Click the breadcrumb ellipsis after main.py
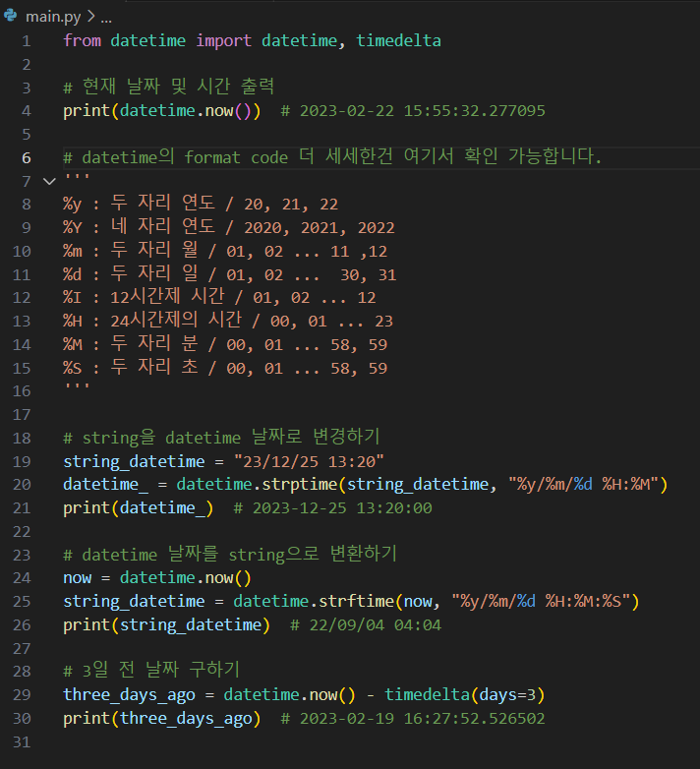Viewport: 700px width, 769px height. point(106,18)
